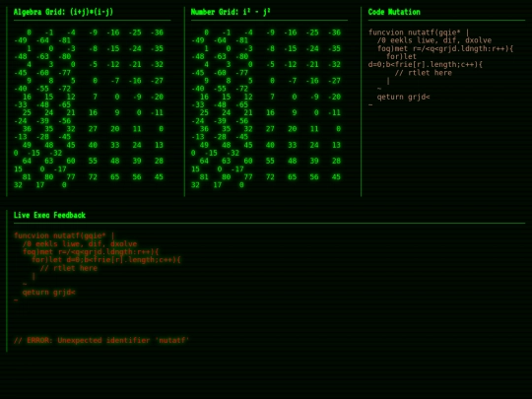Select value 63 in the Number Grid
Image resolution: width=532 pixels, height=399 pixels.
click(227, 161)
